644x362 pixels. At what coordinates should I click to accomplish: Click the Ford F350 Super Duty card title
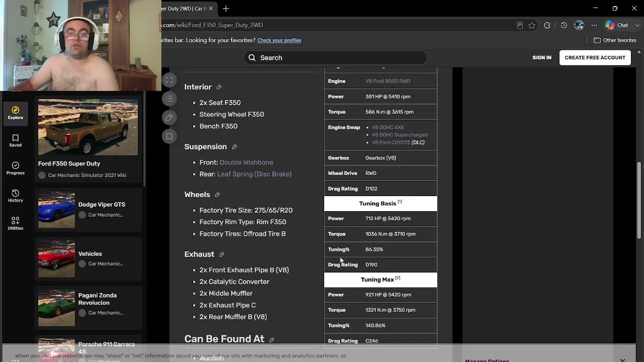[69, 164]
